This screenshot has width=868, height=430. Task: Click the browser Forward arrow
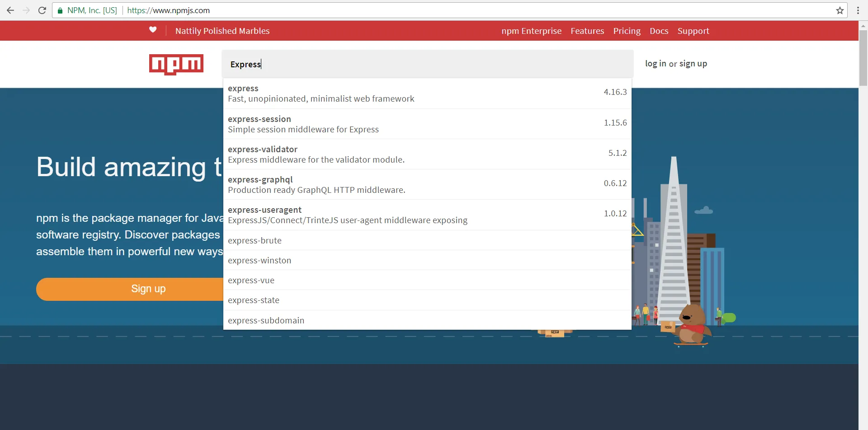(x=26, y=10)
